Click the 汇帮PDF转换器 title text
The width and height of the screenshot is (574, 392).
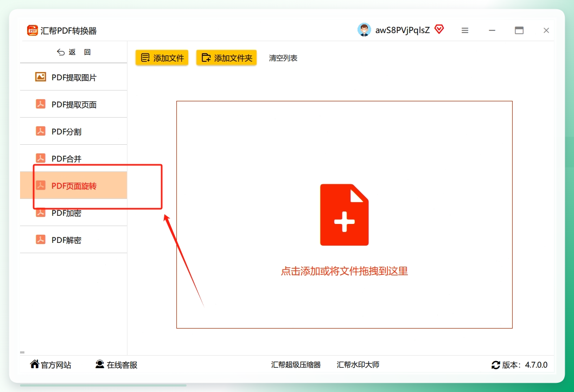68,31
